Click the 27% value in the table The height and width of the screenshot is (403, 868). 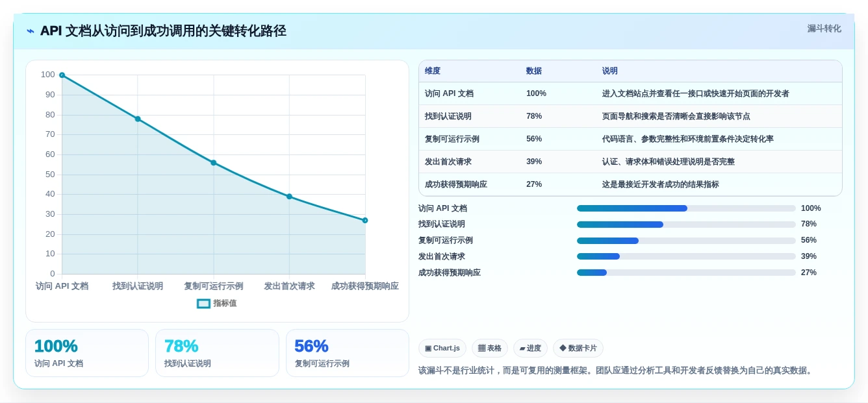[x=534, y=184]
